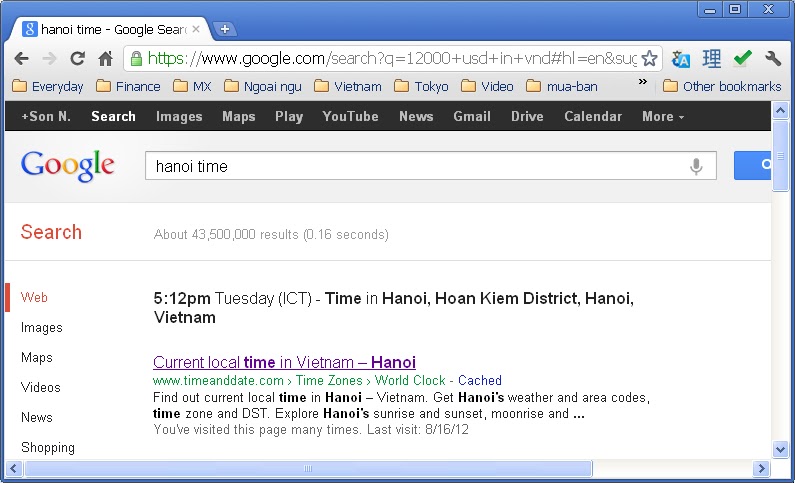Click the forward navigation arrow
Image resolution: width=795 pixels, height=483 pixels.
49,59
